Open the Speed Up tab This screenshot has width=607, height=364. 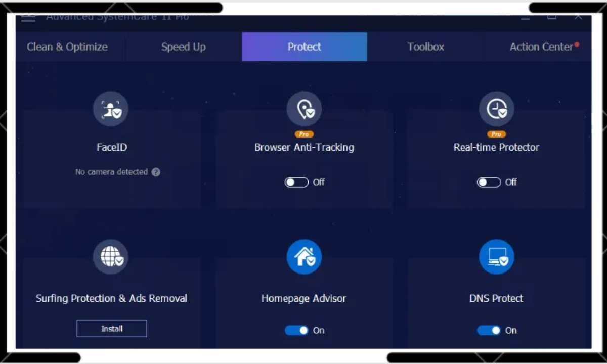[x=183, y=47]
